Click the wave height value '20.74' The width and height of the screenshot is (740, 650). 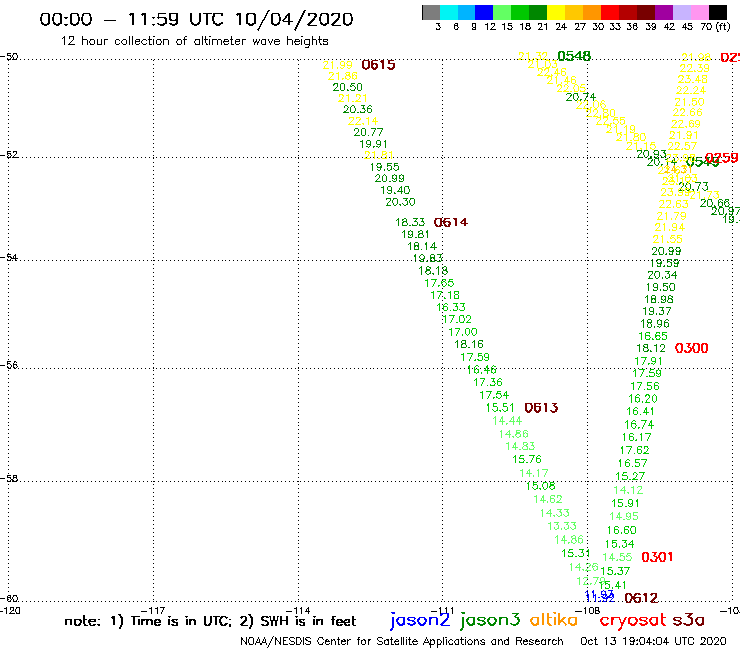point(580,97)
